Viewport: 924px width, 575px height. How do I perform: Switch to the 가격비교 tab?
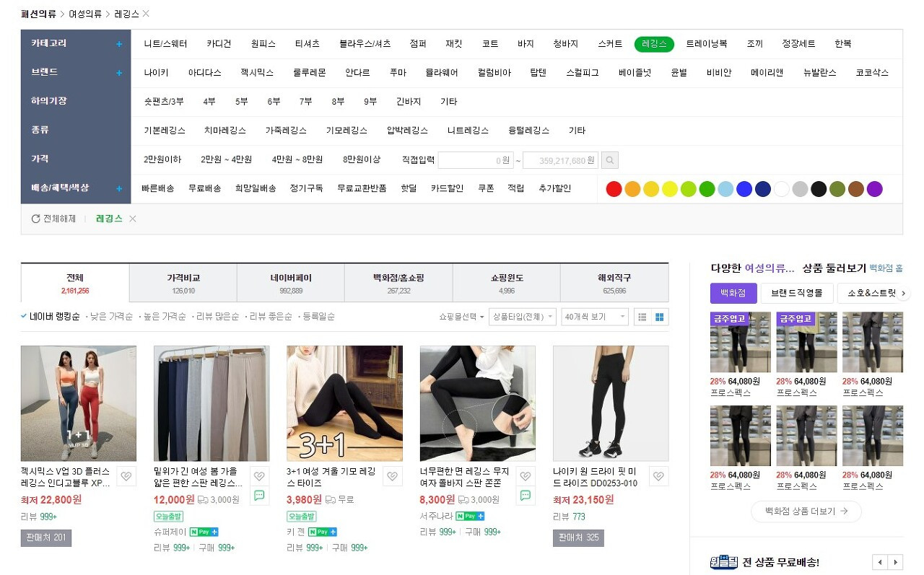[183, 283]
